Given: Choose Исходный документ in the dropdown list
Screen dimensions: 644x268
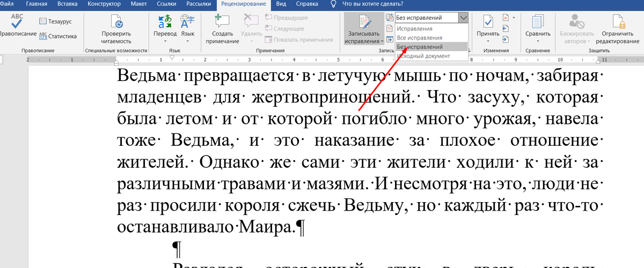Looking at the screenshot, I should pyautogui.click(x=432, y=55).
